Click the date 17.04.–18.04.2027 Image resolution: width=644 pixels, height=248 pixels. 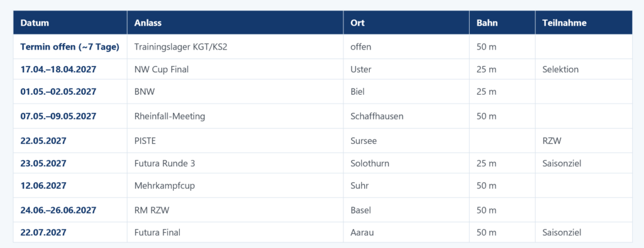[x=58, y=69]
